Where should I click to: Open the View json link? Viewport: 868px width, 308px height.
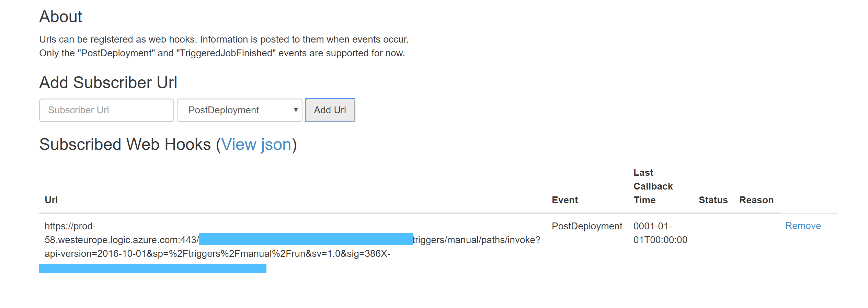(x=256, y=145)
